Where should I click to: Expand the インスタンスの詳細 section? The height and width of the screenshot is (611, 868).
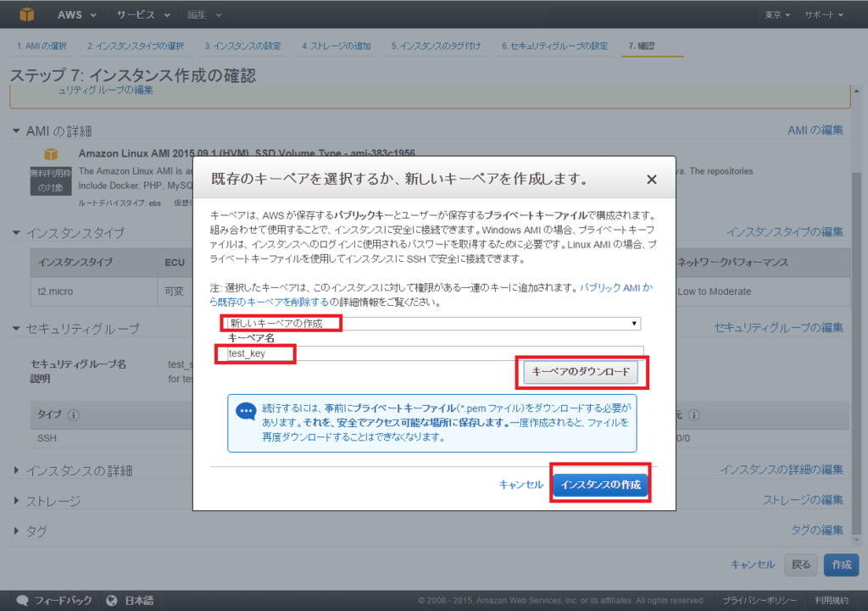tap(14, 469)
